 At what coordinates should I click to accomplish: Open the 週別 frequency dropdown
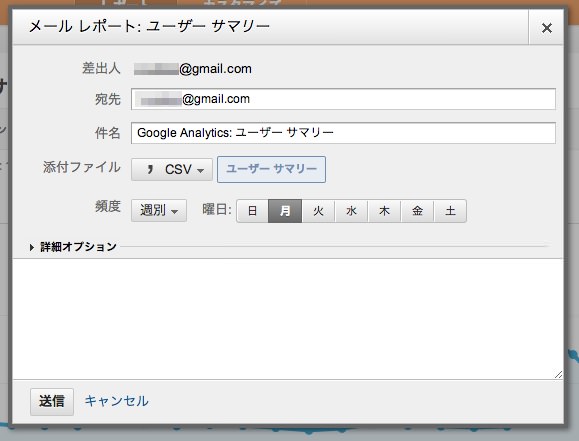pyautogui.click(x=159, y=211)
